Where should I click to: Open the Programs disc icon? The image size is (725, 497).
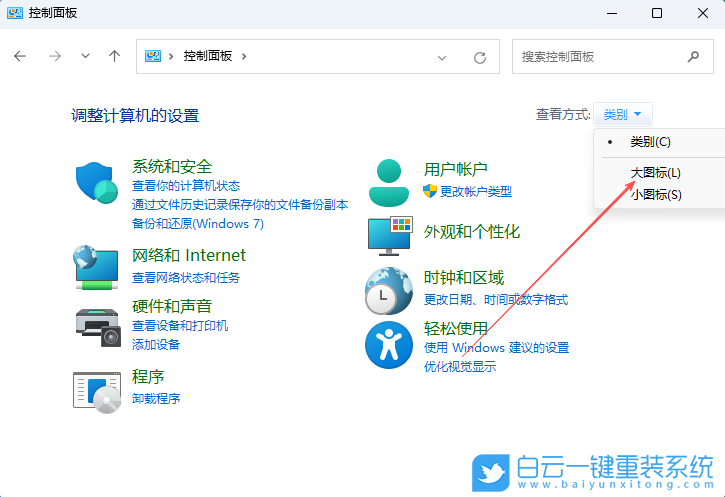point(97,393)
